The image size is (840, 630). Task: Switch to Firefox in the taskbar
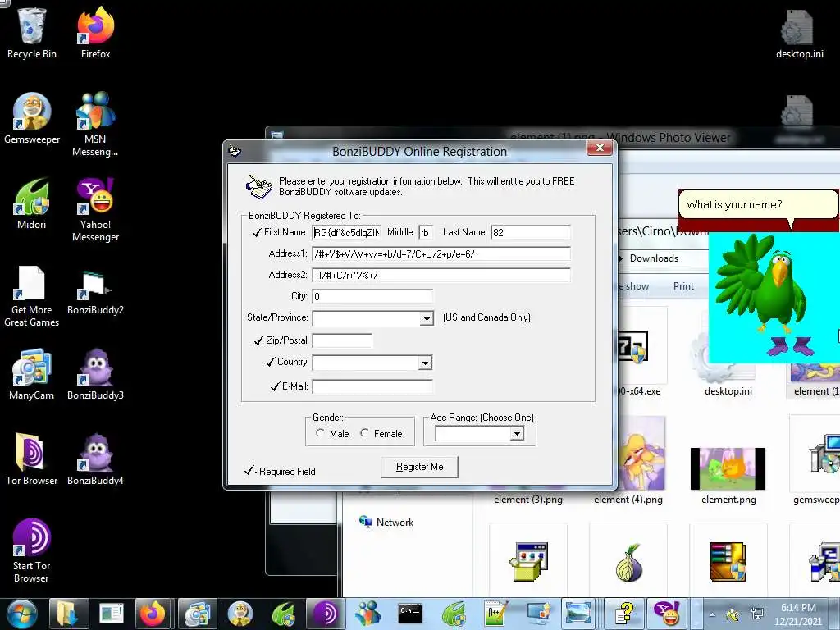[153, 614]
